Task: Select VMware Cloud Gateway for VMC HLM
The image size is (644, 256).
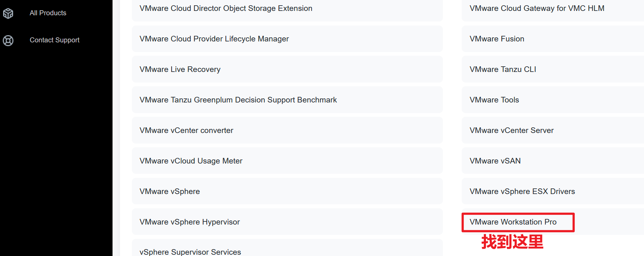Action: click(x=537, y=8)
